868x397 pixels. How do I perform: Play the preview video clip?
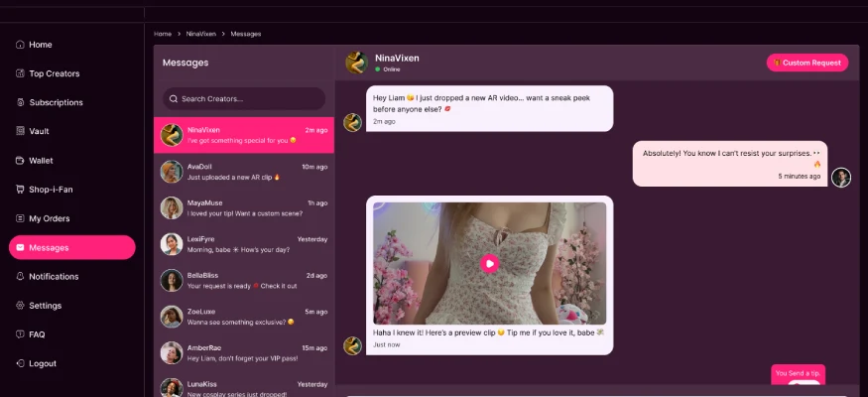click(x=489, y=263)
